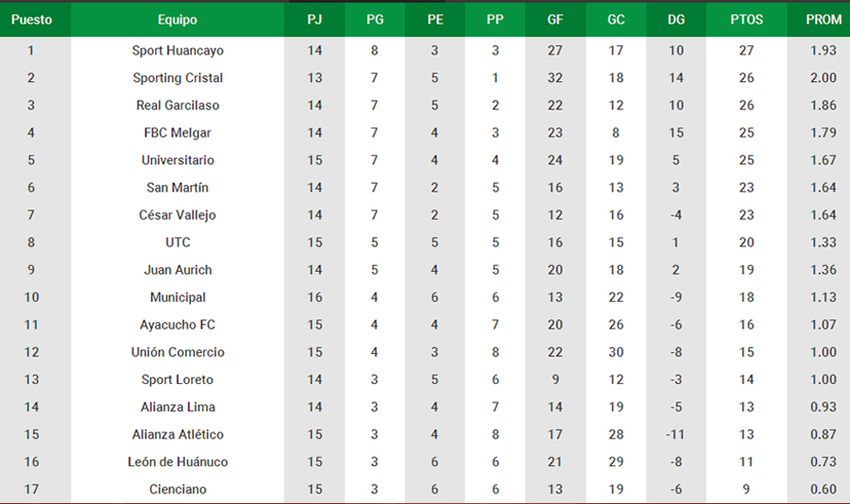Select Cienciano at the table bottom
Image resolution: width=850 pixels, height=504 pixels.
[x=178, y=489]
